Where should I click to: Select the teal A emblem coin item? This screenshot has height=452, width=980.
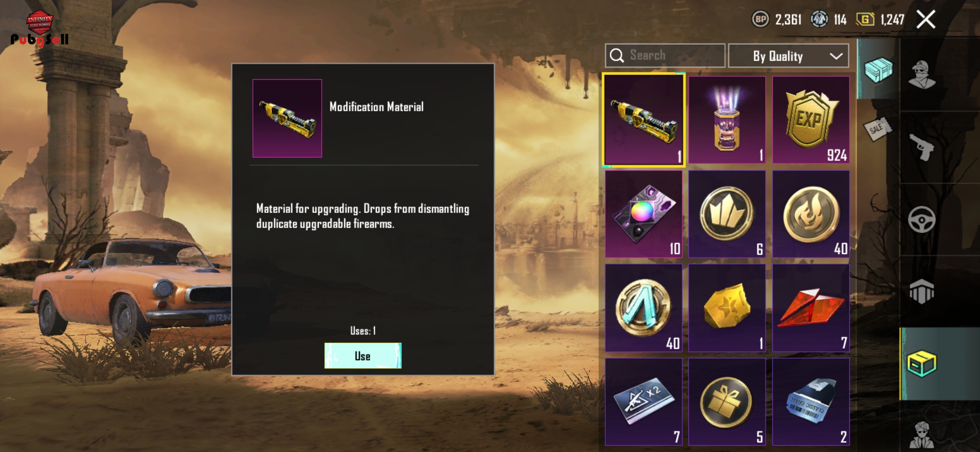[x=644, y=308]
